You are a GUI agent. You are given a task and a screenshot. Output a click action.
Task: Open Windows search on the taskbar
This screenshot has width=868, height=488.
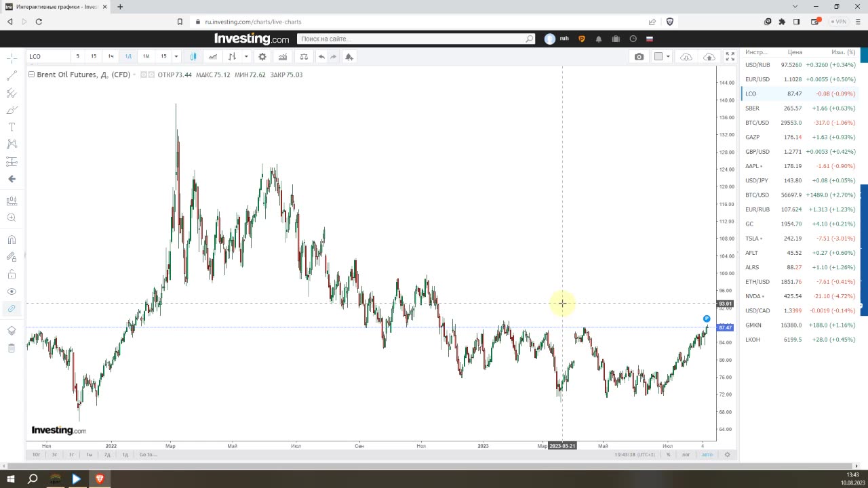coord(32,479)
